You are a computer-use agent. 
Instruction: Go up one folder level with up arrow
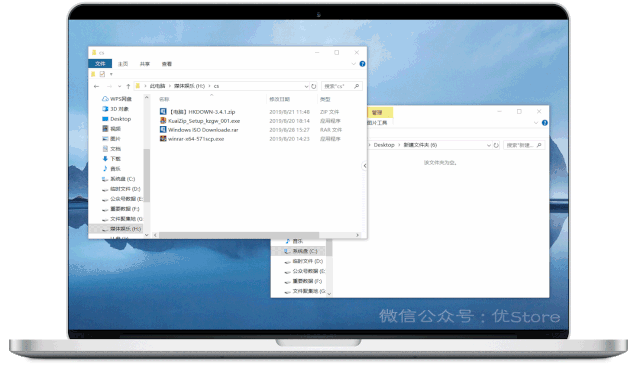128,86
